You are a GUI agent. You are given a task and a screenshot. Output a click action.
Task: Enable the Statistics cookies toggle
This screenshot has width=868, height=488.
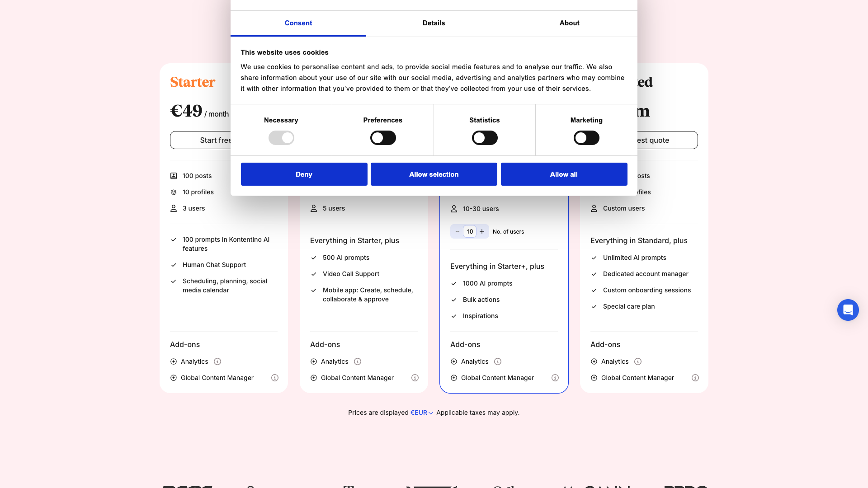click(485, 138)
